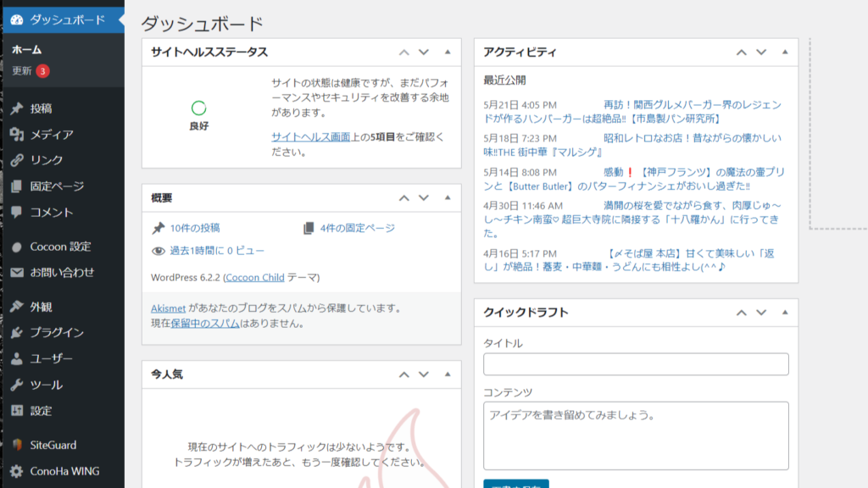Focus the コンテンツ draft text area

click(x=636, y=436)
